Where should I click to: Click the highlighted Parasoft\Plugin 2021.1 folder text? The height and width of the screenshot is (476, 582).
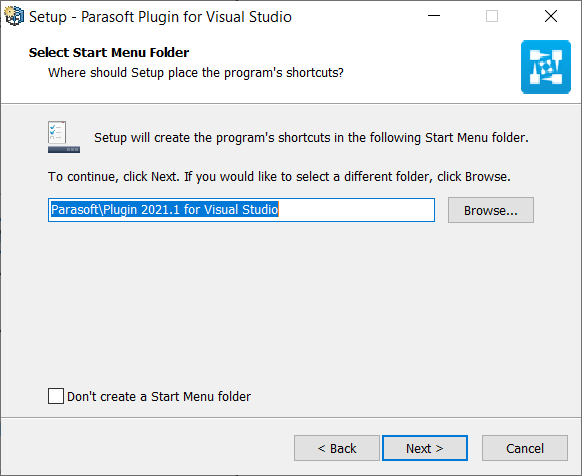[x=164, y=210]
